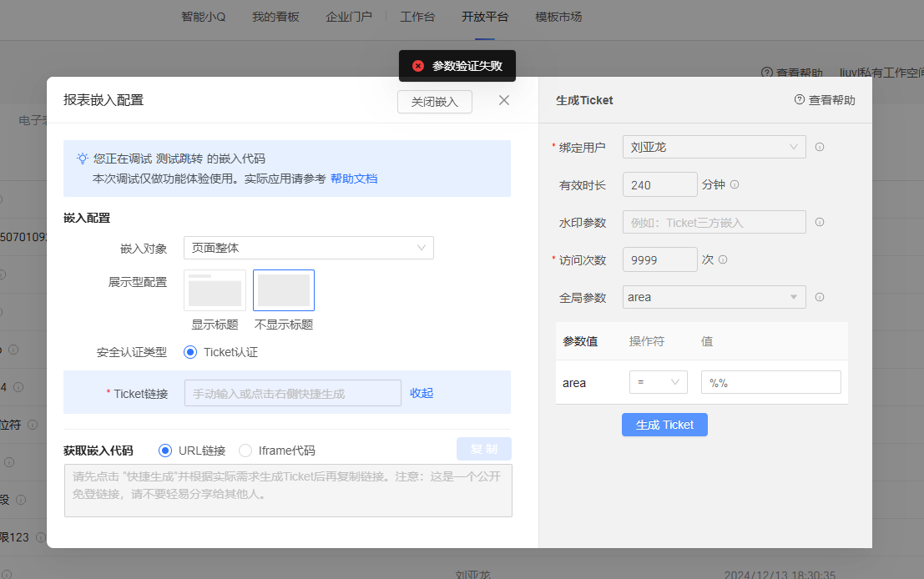Expand the 绑定用户 dropdown showing 刘亚龙
Image resolution: width=924 pixels, height=579 pixels.
pos(714,147)
